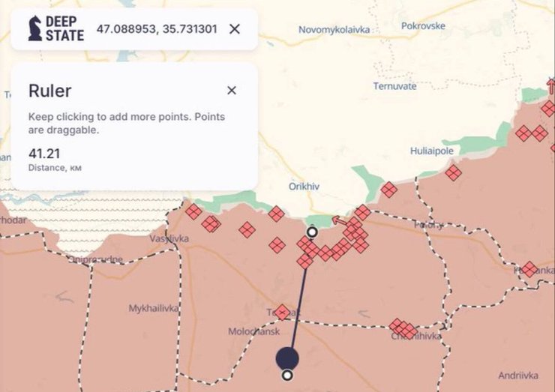Select the upper white ruler endpoint near Orikhiv
This screenshot has width=555, height=392.
312,232
